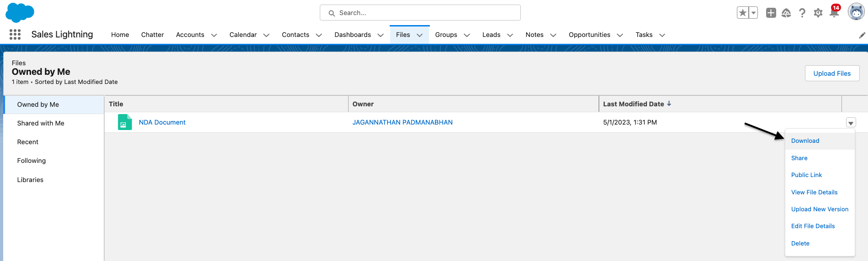The image size is (868, 261).
Task: Open the Chatter tab
Action: point(153,35)
